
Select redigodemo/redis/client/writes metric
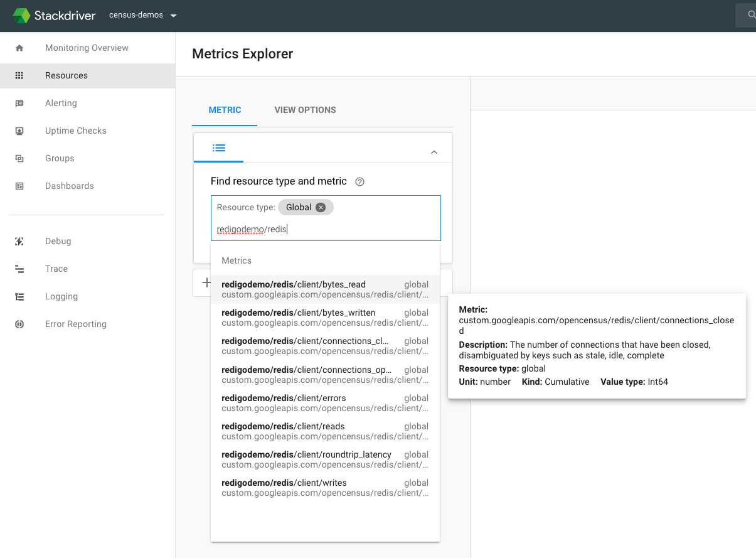click(x=325, y=488)
